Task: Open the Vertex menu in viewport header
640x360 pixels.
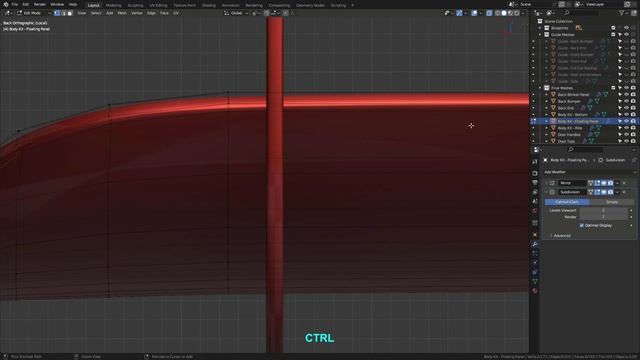Action: pos(137,13)
